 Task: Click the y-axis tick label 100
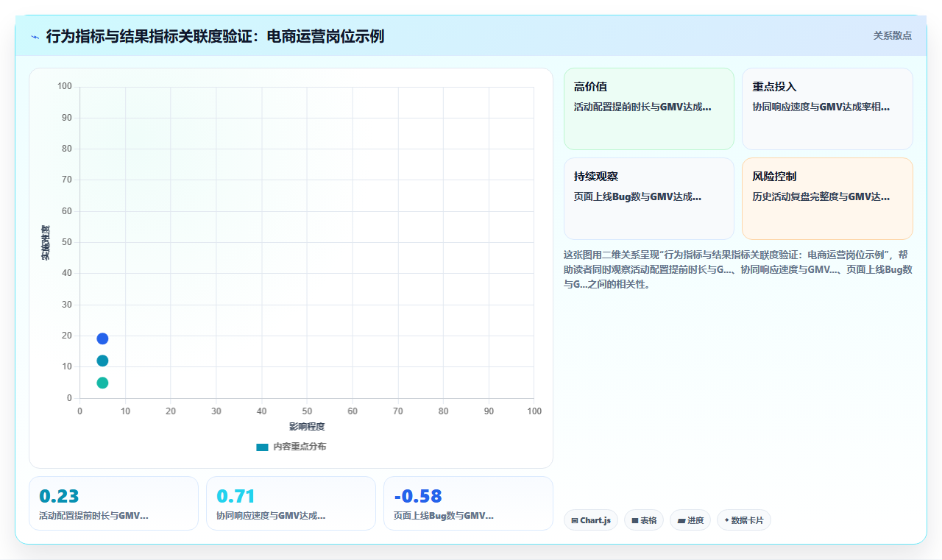coord(65,86)
